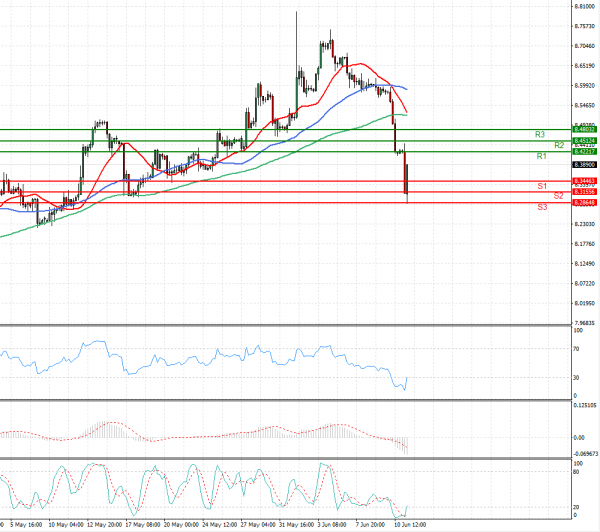Screen dimensions: 600x532
Task: Select the green 8.45124 price tag
Action: click(x=584, y=141)
